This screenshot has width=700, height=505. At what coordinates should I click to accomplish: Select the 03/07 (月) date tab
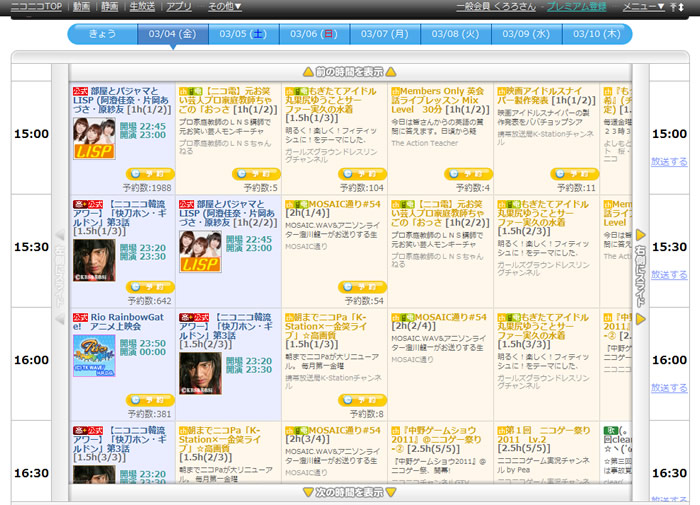[x=385, y=34]
